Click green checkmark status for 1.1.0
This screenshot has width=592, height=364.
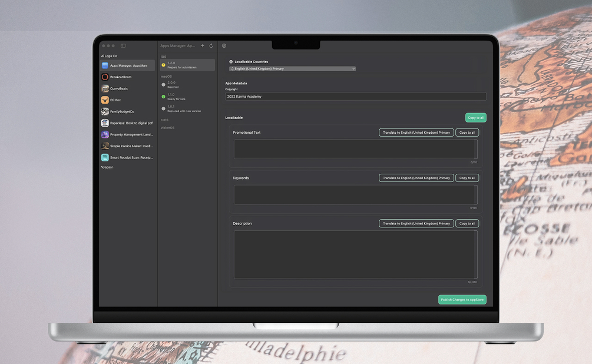pyautogui.click(x=164, y=97)
